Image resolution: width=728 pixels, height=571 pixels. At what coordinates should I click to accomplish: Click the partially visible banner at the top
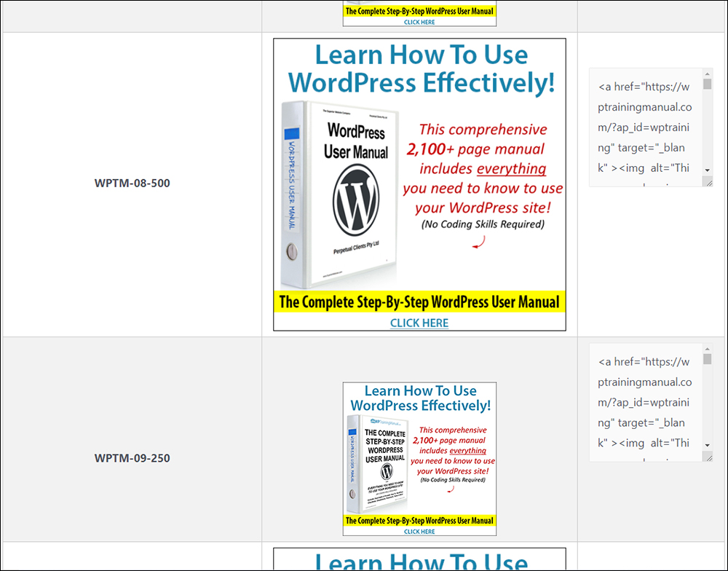tap(419, 13)
